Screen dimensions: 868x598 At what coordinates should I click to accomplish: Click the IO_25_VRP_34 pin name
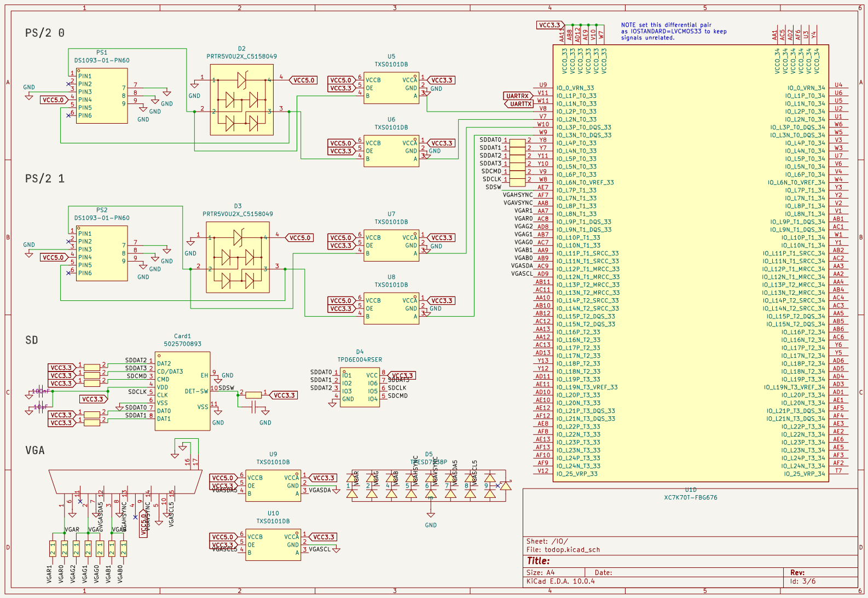[805, 474]
